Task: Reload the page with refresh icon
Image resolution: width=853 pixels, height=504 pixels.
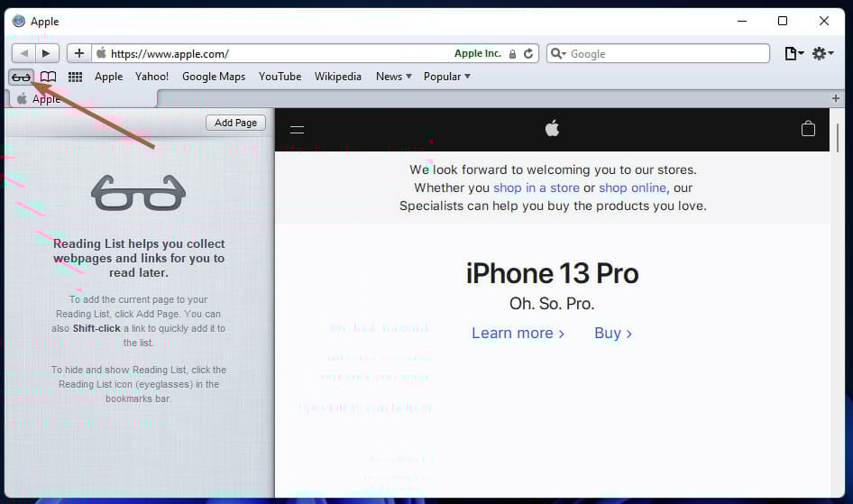Action: click(528, 54)
